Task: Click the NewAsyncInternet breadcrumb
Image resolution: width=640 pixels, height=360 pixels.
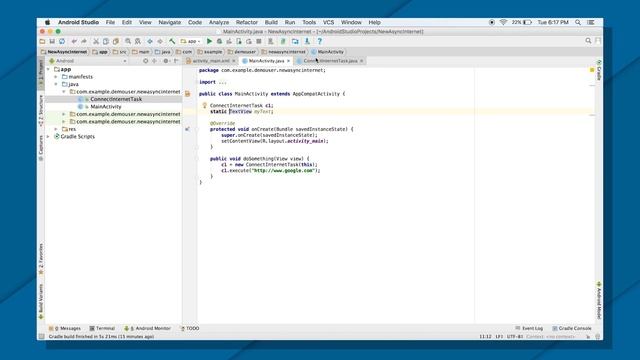Action: point(64,52)
